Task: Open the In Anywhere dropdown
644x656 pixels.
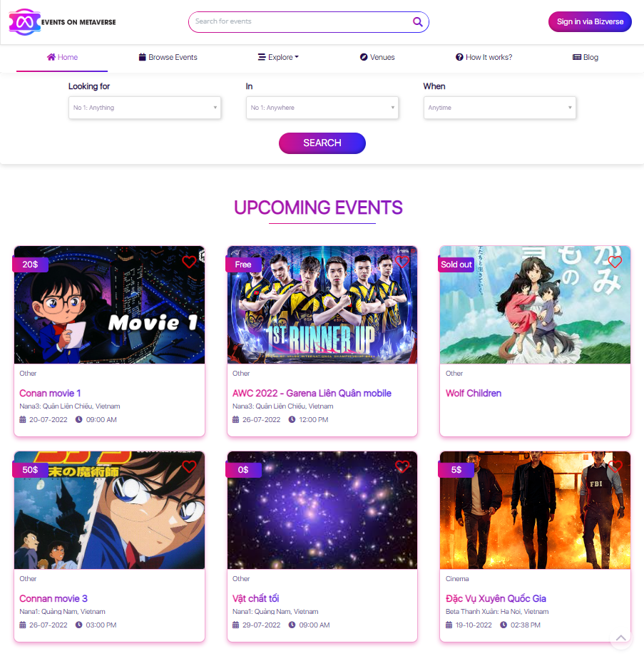Action: [322, 108]
